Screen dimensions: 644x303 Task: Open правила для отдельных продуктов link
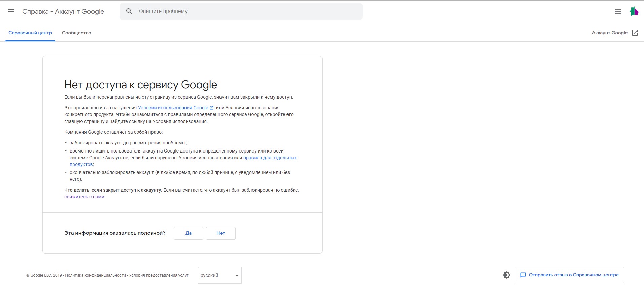(270, 158)
